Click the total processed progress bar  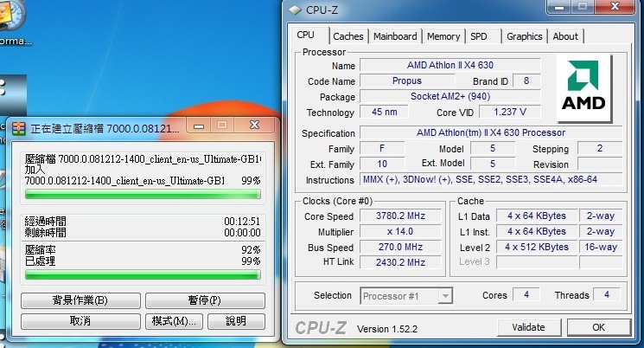[143, 274]
